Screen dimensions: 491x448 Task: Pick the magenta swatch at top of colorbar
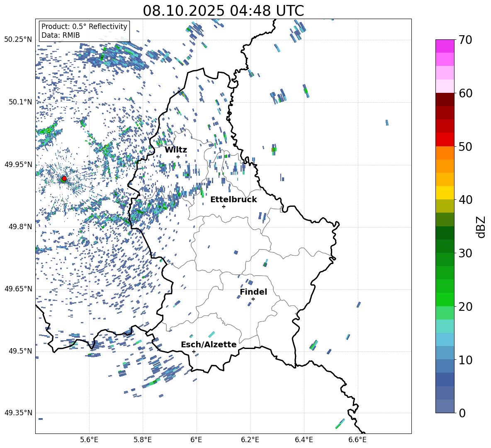445,46
